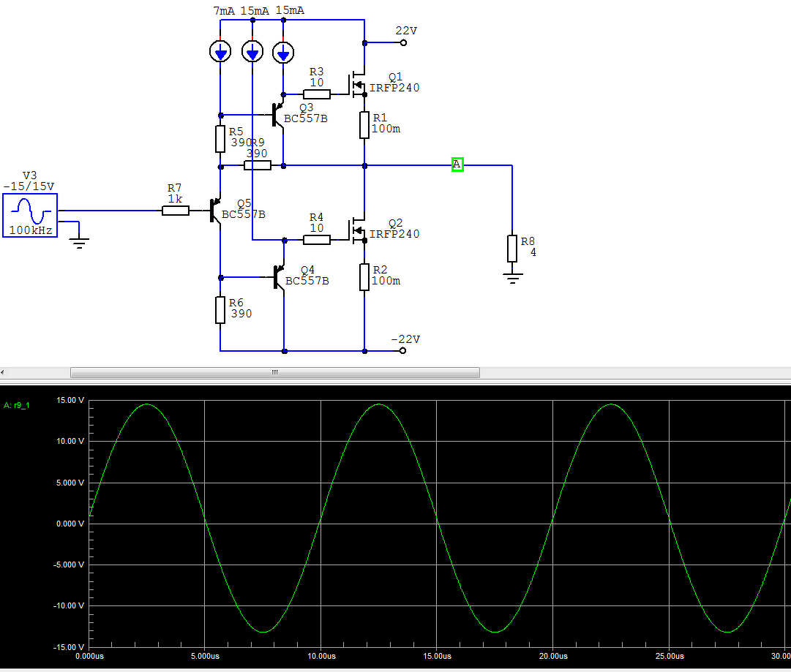The image size is (791, 672).
Task: Click the 0.000 V axis label
Action: (x=70, y=524)
